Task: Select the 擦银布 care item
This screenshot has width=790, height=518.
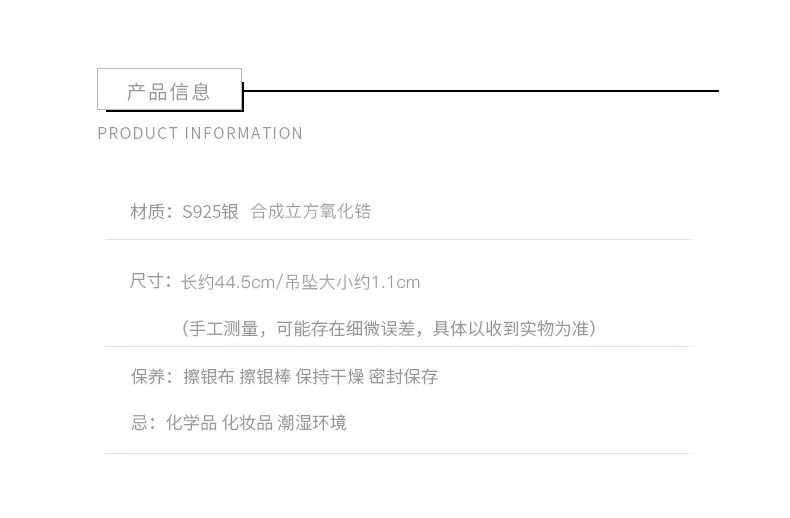Action: coord(208,377)
